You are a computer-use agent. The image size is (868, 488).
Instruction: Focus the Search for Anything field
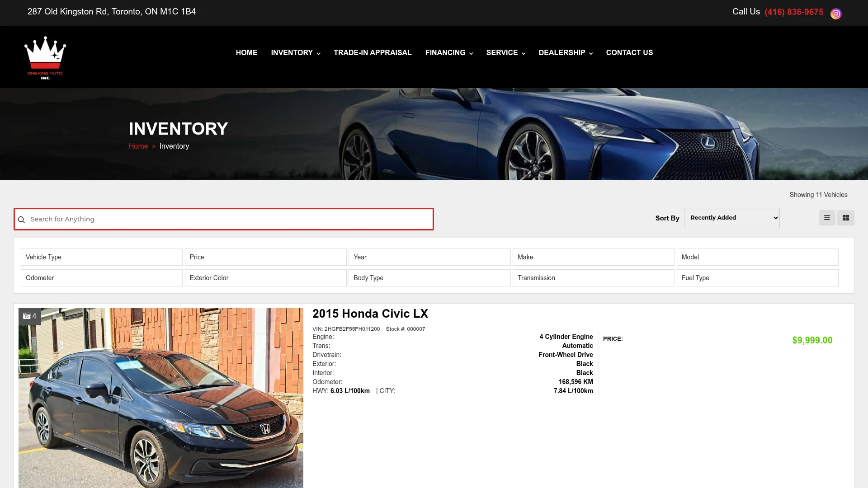(224, 219)
